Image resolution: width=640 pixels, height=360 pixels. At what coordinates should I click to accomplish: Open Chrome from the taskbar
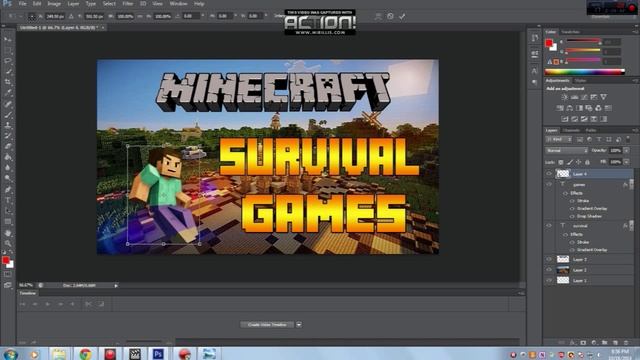[x=85, y=354]
